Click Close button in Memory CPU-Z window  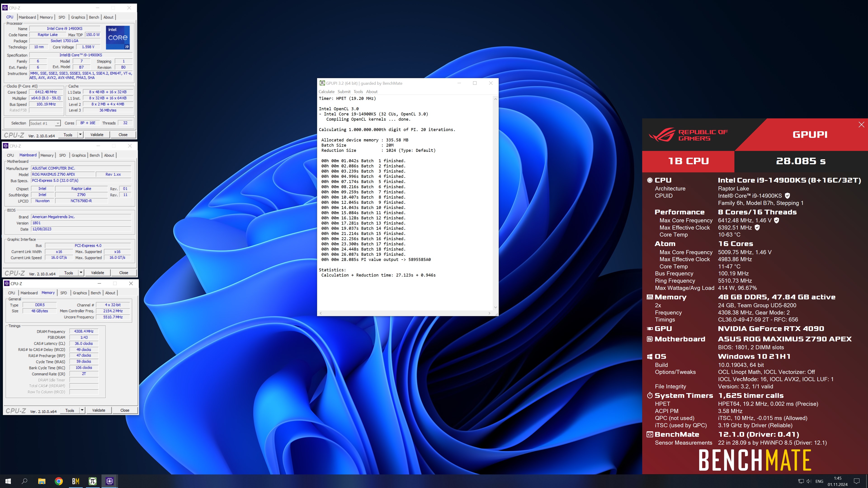(125, 410)
